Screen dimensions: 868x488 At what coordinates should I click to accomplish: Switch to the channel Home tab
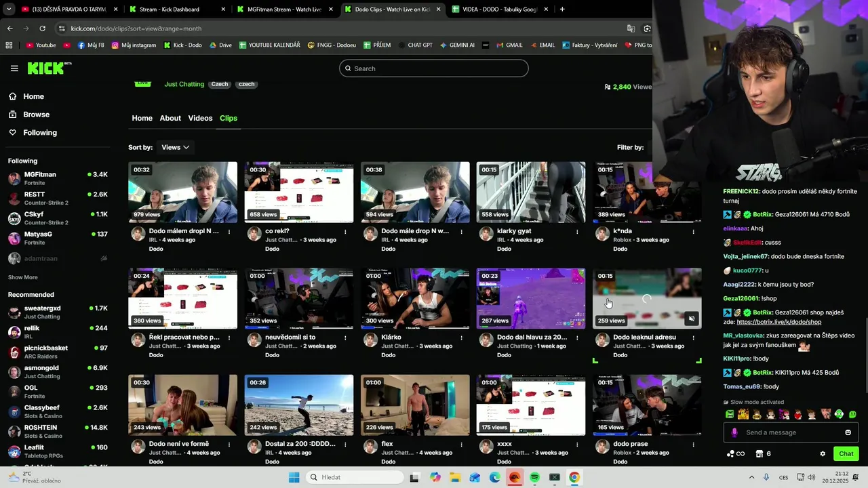tap(142, 118)
